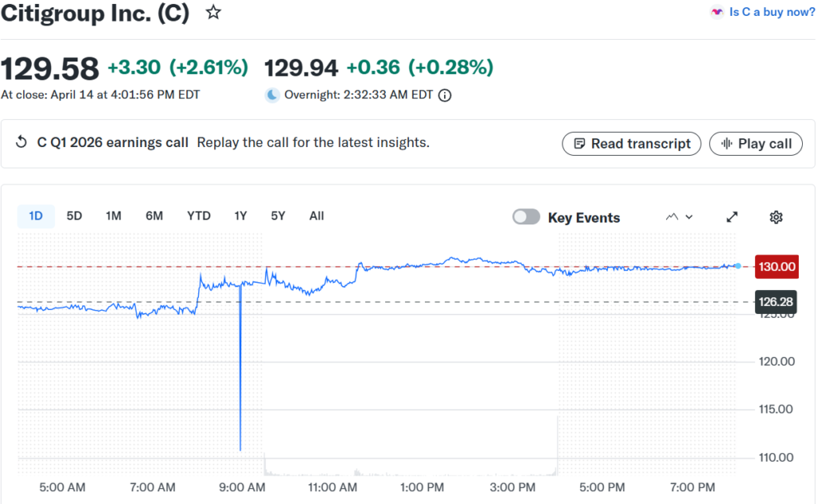
Task: Switch to the 5D time range
Action: click(74, 216)
